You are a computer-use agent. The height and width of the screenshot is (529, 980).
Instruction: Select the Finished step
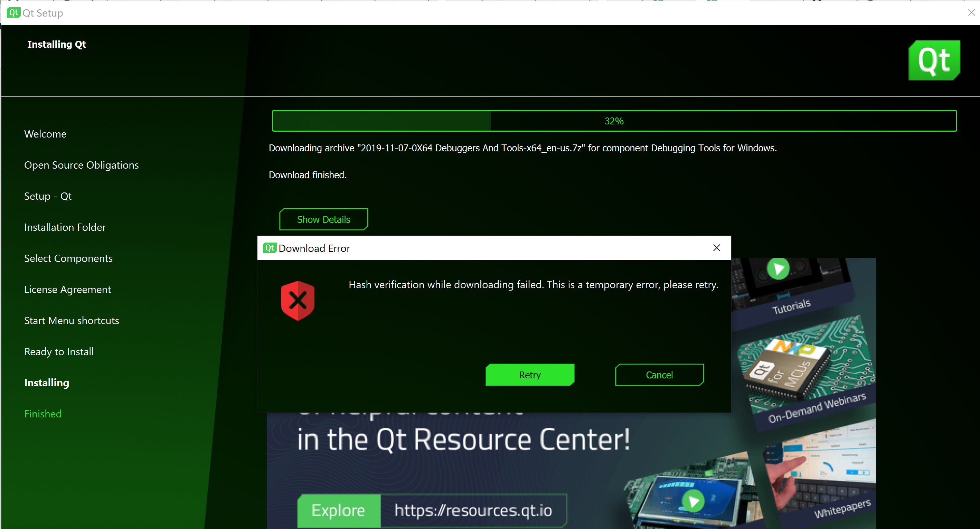click(43, 414)
